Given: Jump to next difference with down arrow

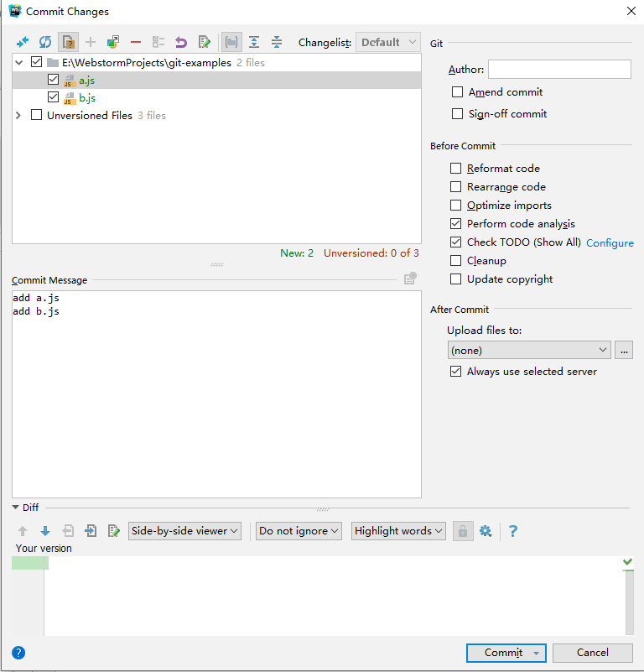Looking at the screenshot, I should pyautogui.click(x=45, y=531).
